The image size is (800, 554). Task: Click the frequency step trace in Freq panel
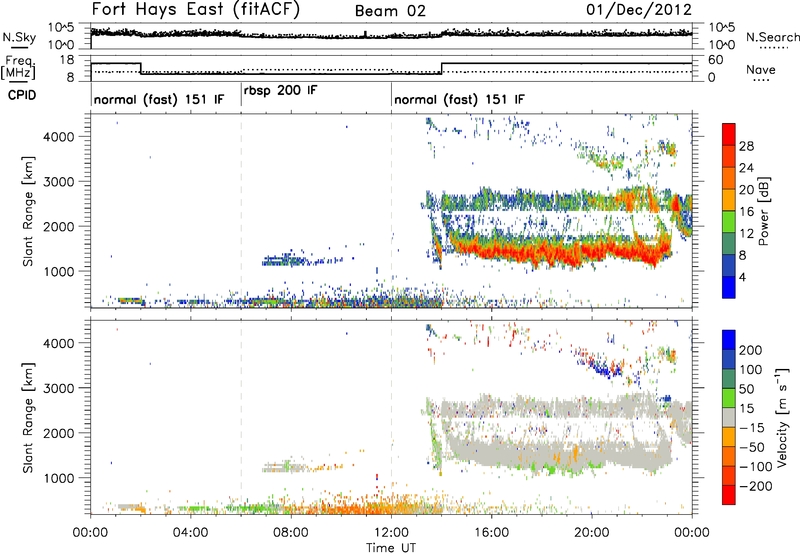pos(391,69)
